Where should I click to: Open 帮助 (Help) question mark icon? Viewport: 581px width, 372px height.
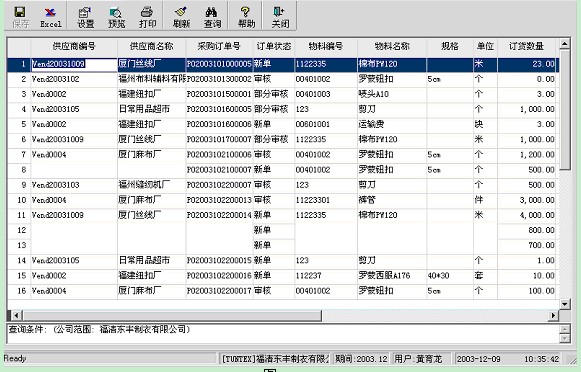point(246,17)
